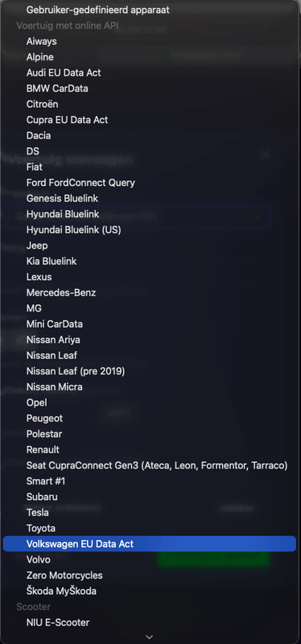Select Mini CarData option

pos(150,324)
